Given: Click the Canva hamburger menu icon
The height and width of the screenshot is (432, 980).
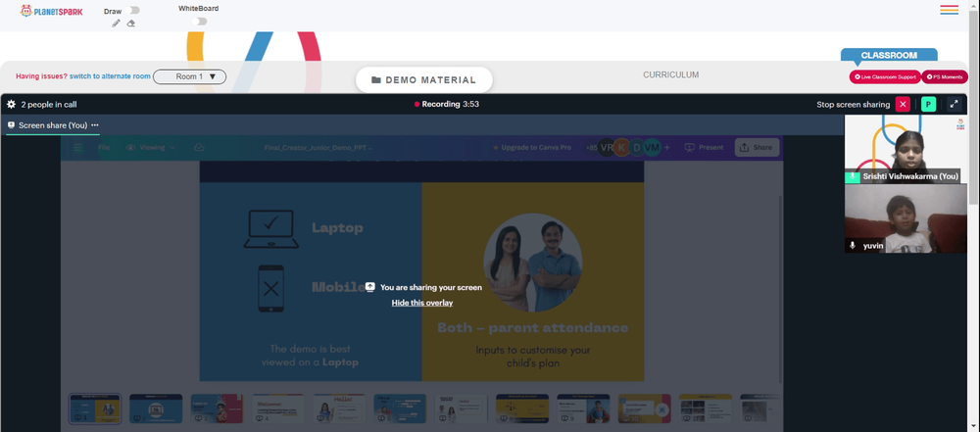Looking at the screenshot, I should point(77,148).
